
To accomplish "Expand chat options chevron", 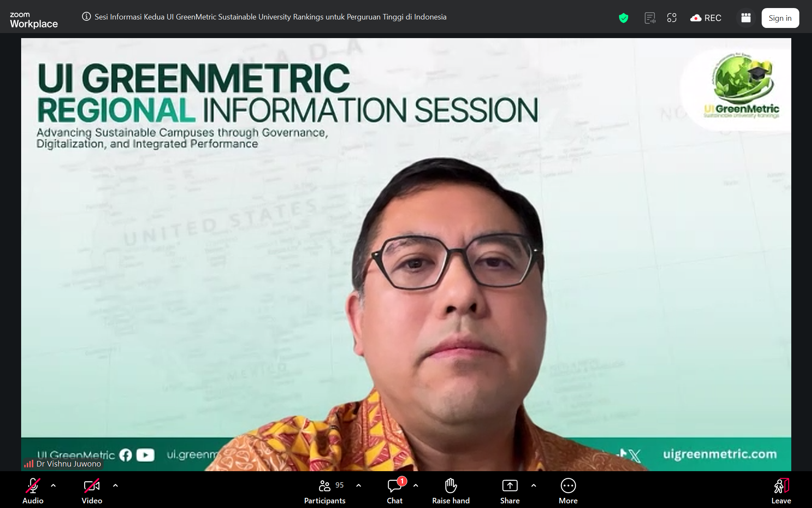I will [x=416, y=486].
